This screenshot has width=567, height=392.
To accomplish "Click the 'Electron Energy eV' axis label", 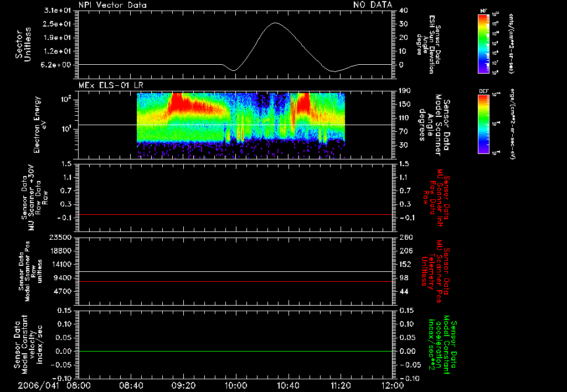I will (x=39, y=125).
